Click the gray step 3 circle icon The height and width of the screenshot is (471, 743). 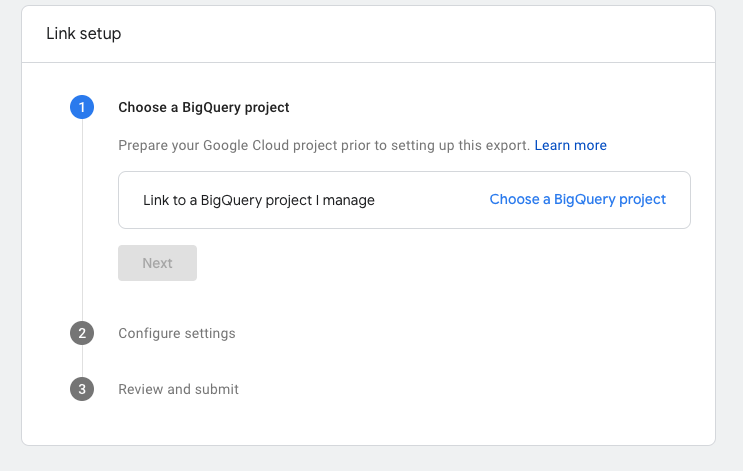(x=82, y=389)
